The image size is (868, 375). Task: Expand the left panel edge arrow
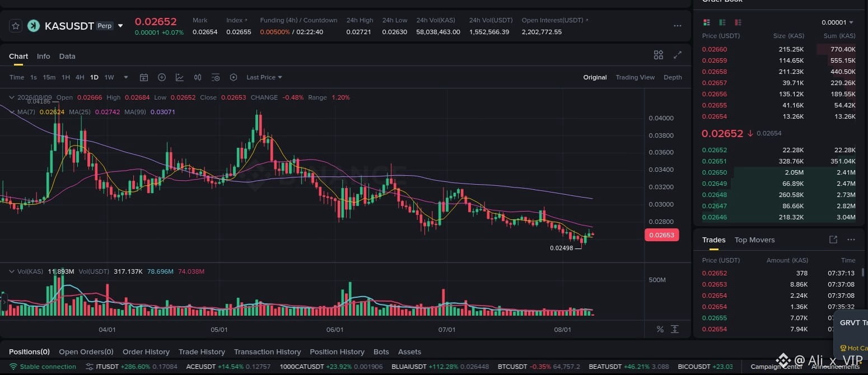tap(3, 302)
